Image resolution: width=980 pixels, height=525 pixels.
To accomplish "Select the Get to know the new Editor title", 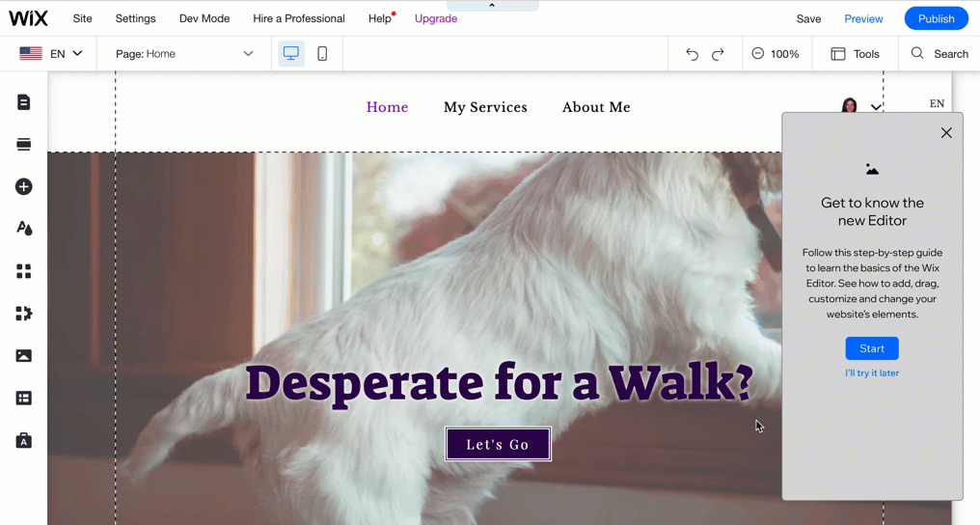I will tap(872, 211).
